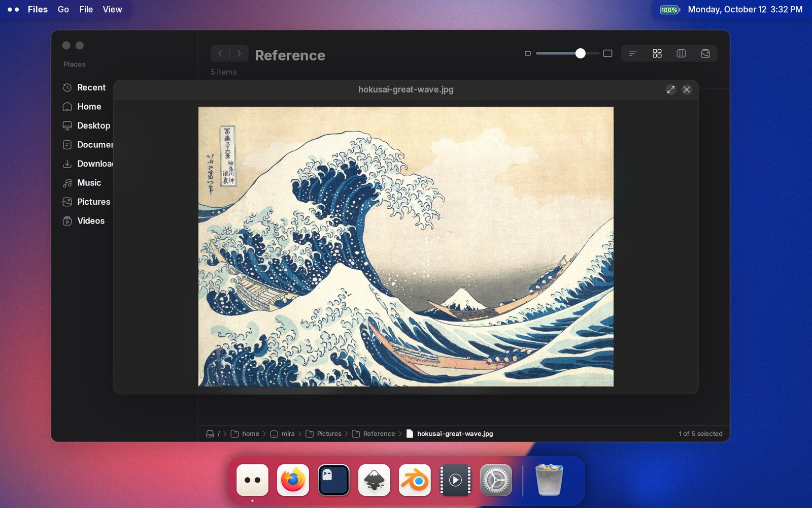Go to Reference in the path bar

coord(374,433)
